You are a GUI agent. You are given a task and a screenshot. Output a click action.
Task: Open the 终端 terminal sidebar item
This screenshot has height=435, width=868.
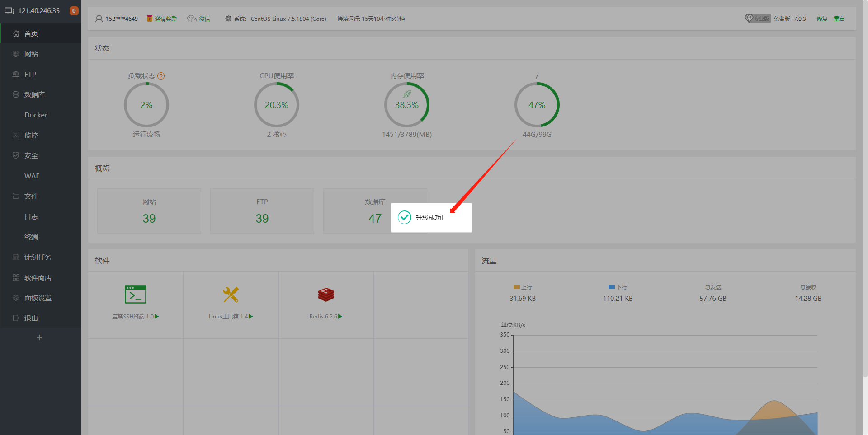coord(41,237)
